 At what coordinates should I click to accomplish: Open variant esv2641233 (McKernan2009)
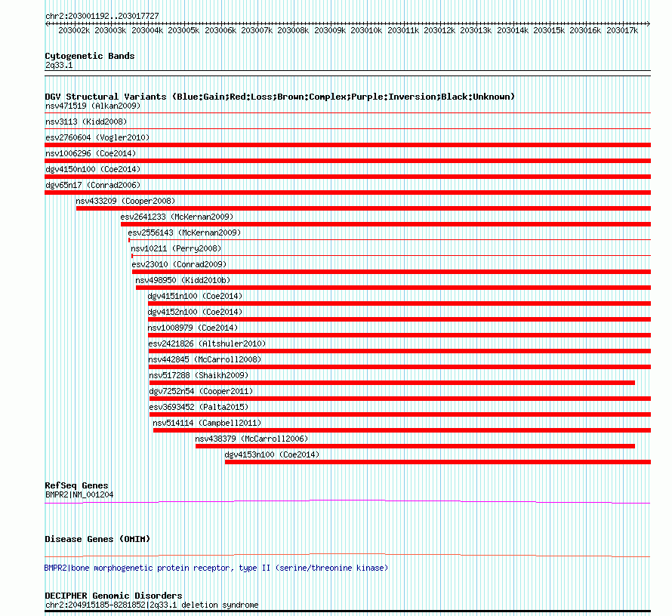coord(177,217)
